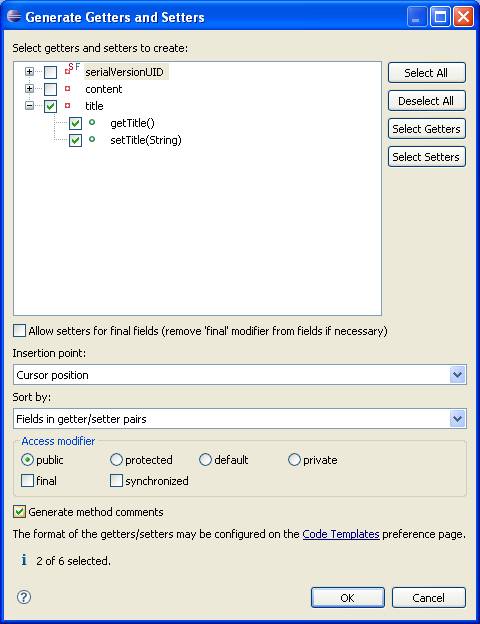This screenshot has height=624, width=480.
Task: Disable Generate method comments checkbox
Action: pyautogui.click(x=19, y=512)
